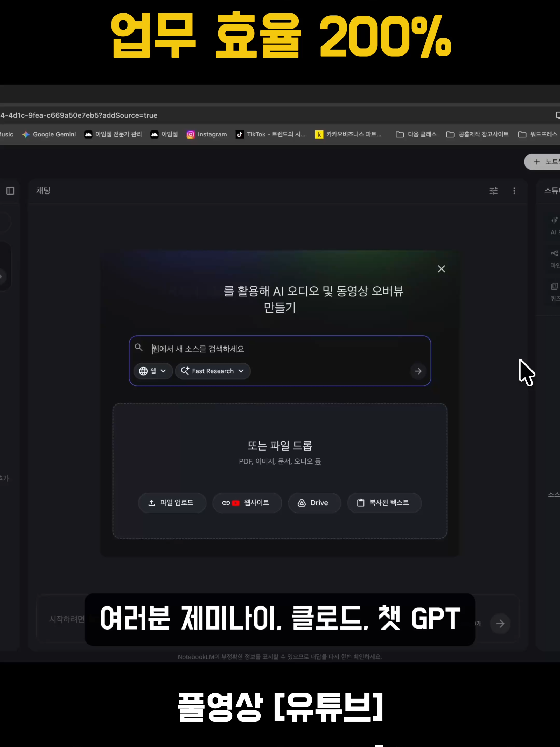Click the browser address bar URL

79,115
